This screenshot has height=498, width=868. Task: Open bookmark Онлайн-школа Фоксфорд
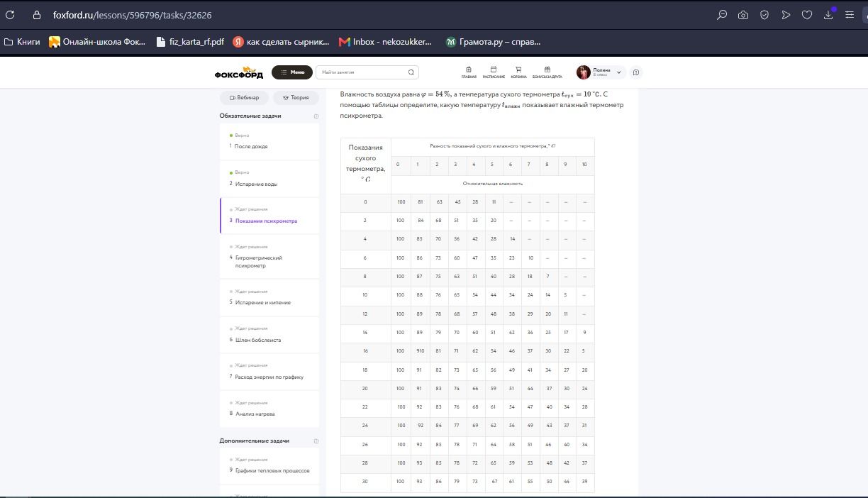coord(97,42)
